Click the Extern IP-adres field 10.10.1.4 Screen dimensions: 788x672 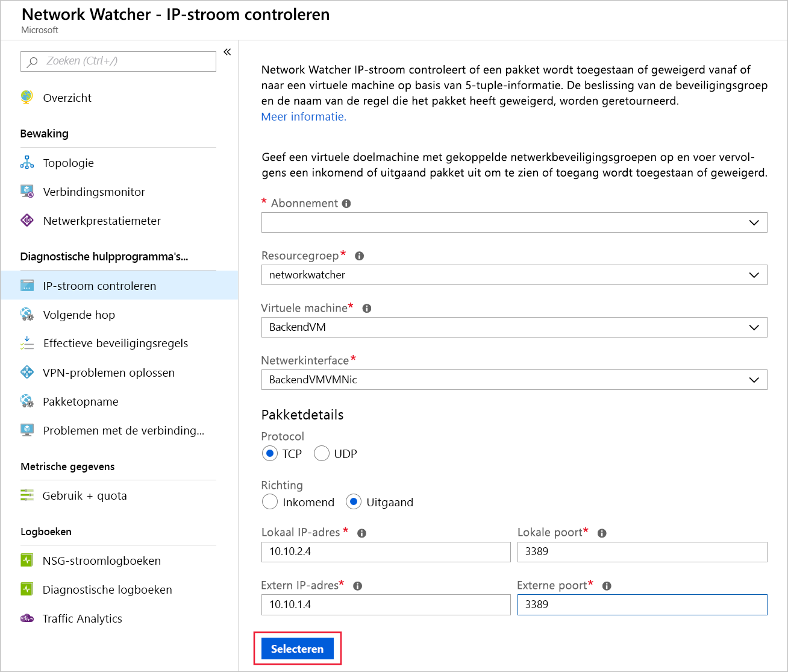(x=386, y=605)
